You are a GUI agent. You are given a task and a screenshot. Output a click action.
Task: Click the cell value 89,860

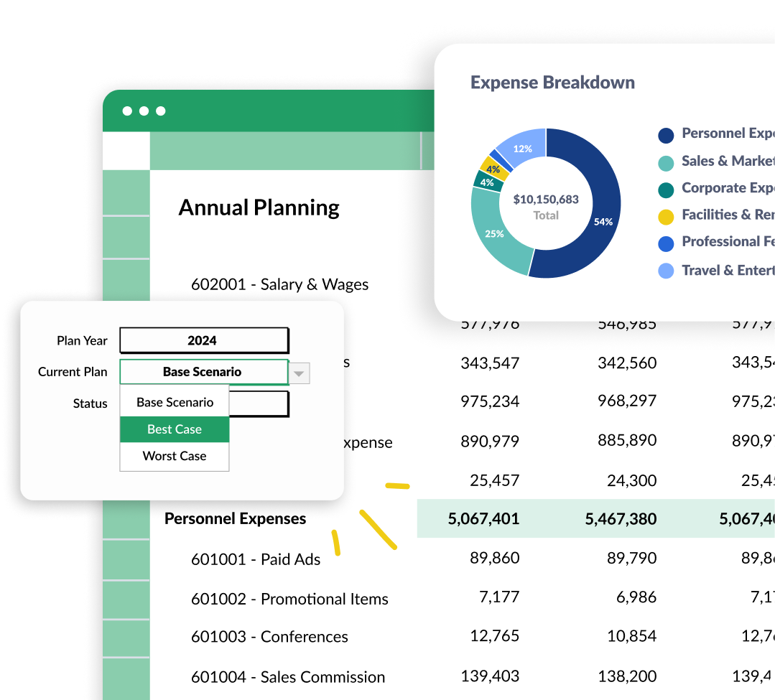495,558
